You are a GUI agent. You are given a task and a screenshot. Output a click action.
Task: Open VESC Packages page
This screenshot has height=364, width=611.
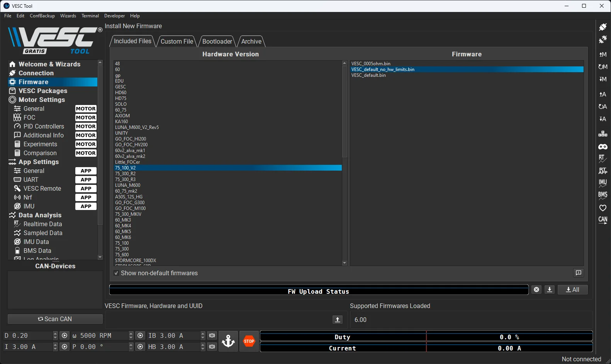(x=53, y=91)
